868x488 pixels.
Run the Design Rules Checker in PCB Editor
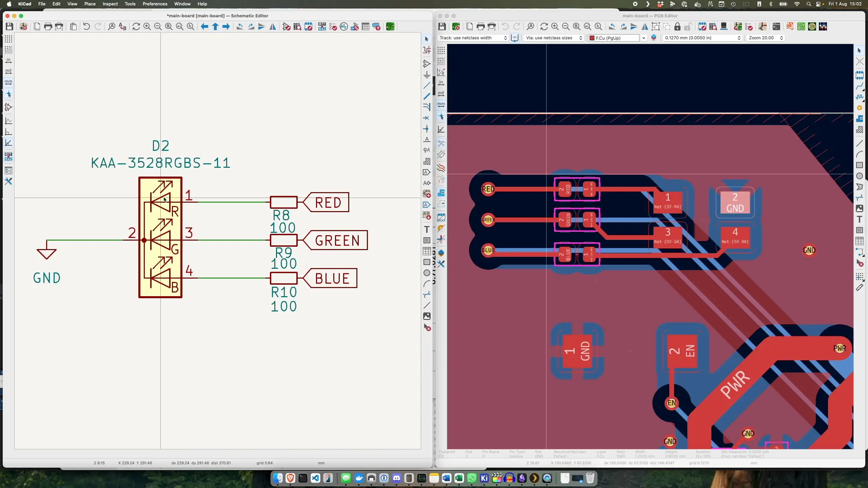coord(749,27)
